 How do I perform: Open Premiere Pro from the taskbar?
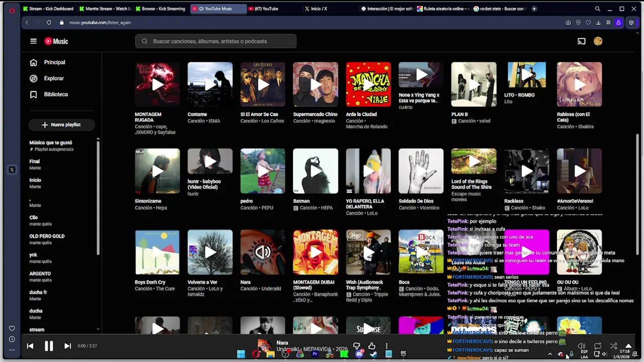pyautogui.click(x=315, y=354)
